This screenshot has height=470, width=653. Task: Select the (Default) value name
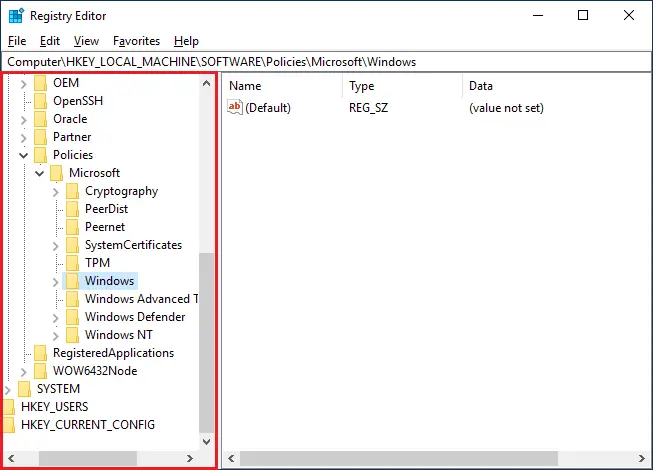click(x=268, y=108)
